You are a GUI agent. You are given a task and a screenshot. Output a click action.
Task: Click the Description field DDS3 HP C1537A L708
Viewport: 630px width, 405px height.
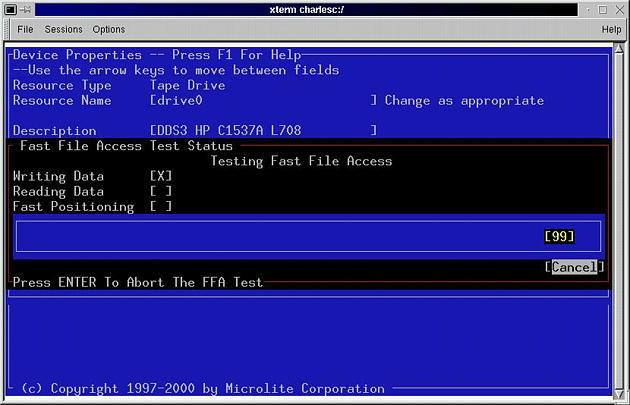[264, 130]
